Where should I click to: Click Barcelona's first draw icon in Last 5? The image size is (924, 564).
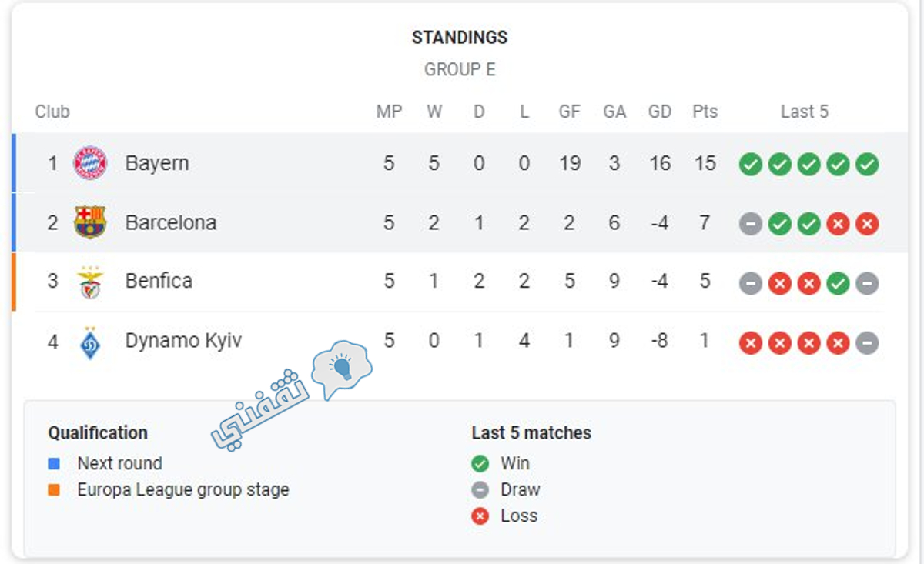coord(751,224)
